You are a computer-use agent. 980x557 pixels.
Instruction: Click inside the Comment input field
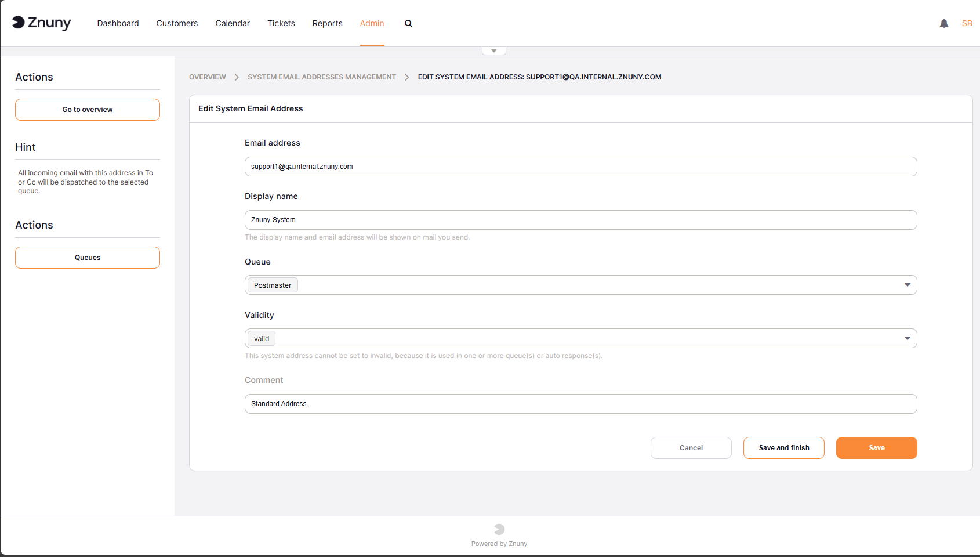[x=580, y=403]
